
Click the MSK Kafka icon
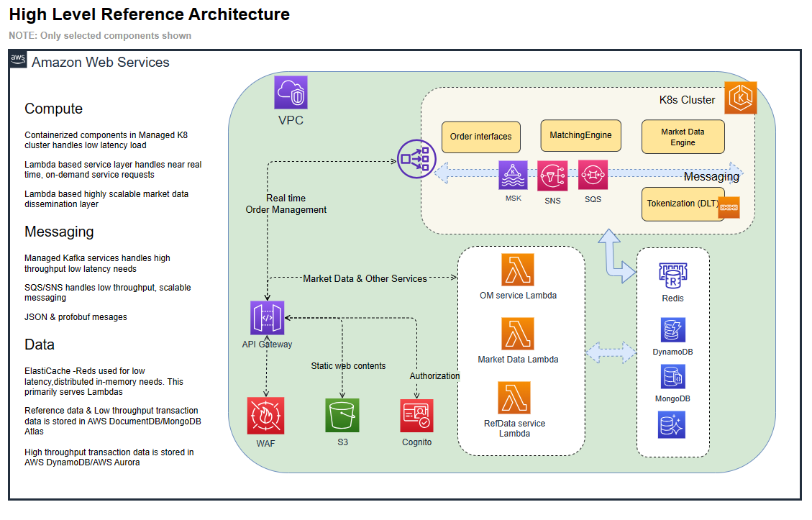click(x=513, y=175)
